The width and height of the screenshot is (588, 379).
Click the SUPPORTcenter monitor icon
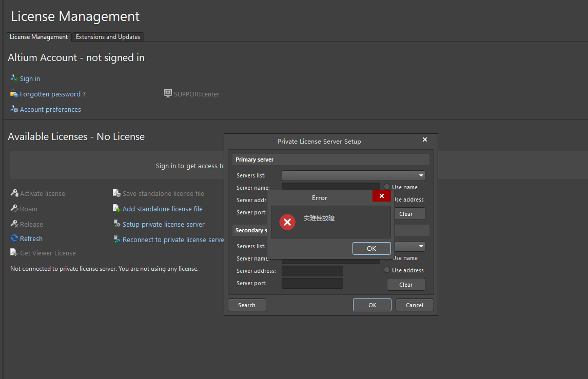168,93
